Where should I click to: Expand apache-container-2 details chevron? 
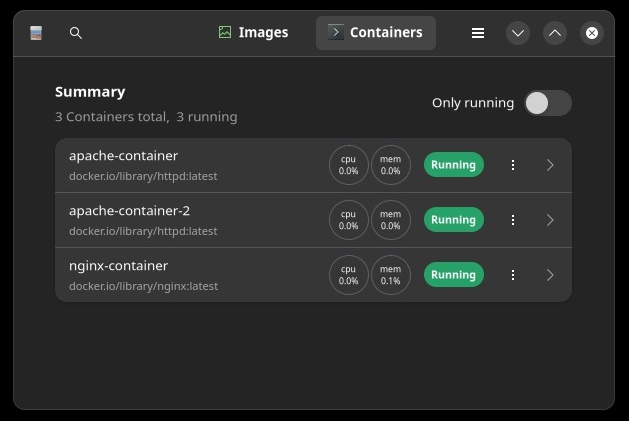pos(550,220)
